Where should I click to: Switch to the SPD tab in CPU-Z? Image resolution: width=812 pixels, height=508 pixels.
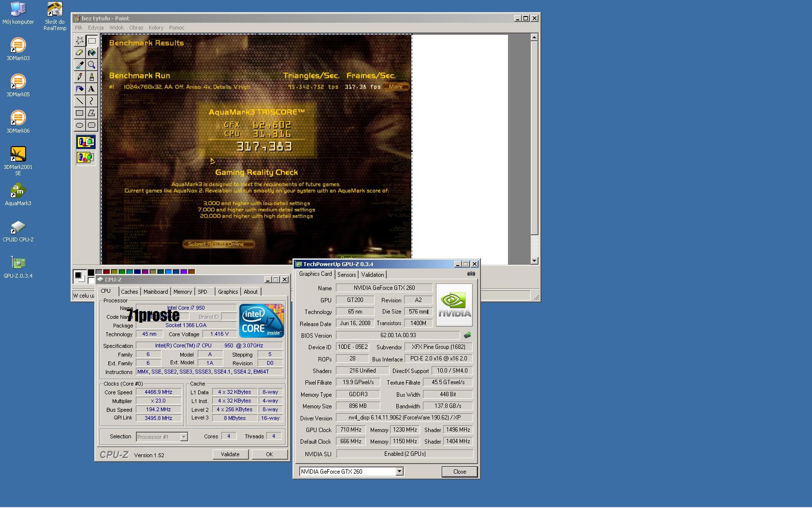point(203,292)
